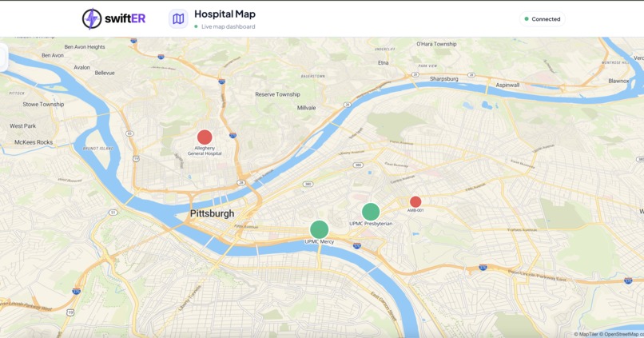Viewport: 644px width, 338px height.
Task: Click the Connected status badge
Action: coord(543,19)
